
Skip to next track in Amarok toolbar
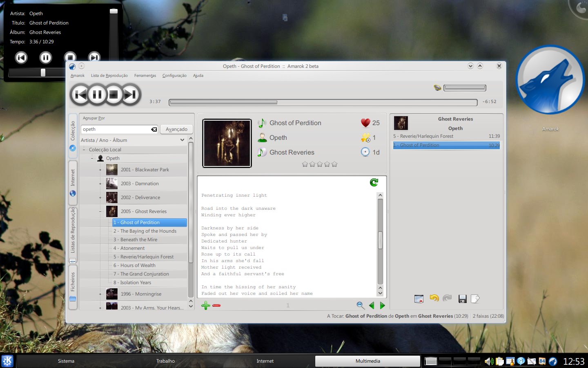(131, 95)
